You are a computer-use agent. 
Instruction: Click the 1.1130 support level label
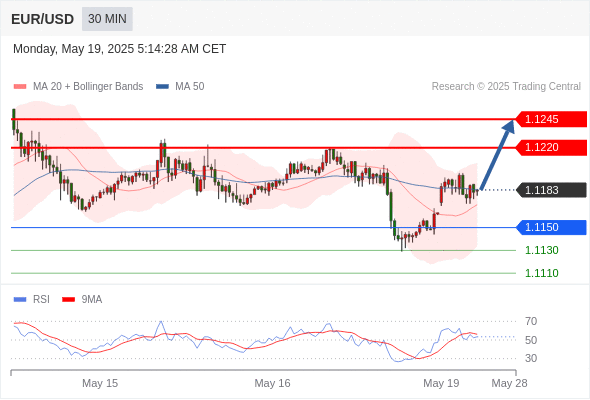[542, 250]
